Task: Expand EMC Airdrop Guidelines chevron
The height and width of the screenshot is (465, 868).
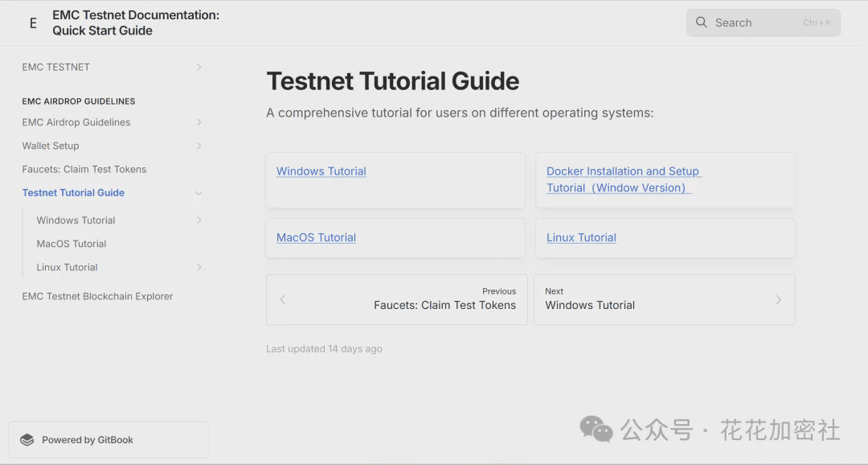Action: [x=199, y=122]
